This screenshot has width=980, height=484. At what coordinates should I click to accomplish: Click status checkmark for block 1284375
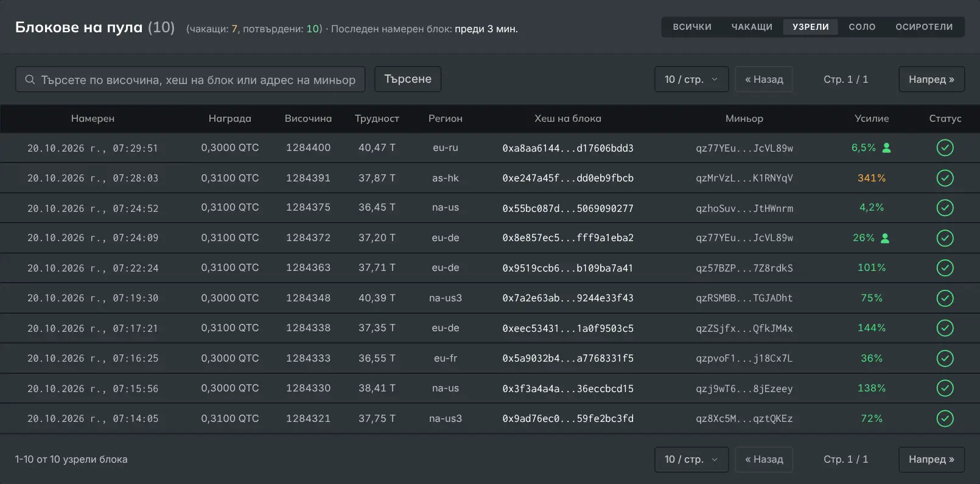[x=945, y=208]
